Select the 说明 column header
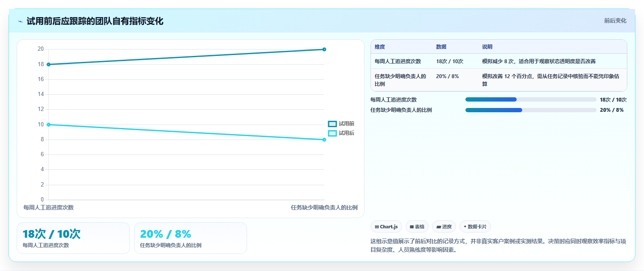The image size is (644, 271). click(x=487, y=47)
